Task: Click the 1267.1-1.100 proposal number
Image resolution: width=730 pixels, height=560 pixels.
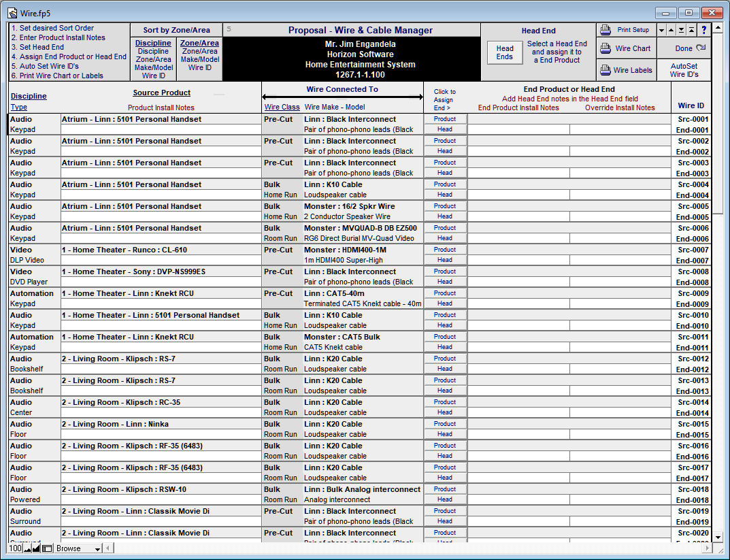Action: (360, 74)
